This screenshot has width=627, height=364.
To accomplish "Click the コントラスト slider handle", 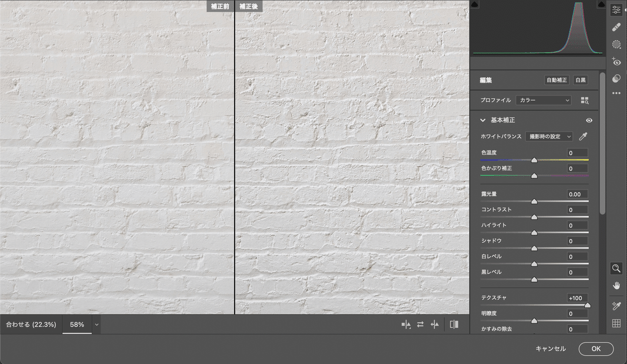I will [534, 217].
